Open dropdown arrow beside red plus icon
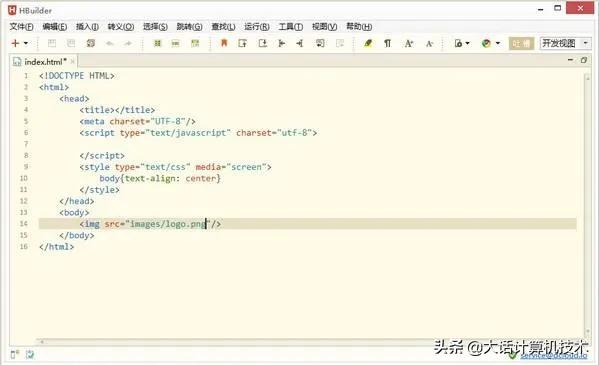The width and height of the screenshot is (599, 365). (x=26, y=43)
